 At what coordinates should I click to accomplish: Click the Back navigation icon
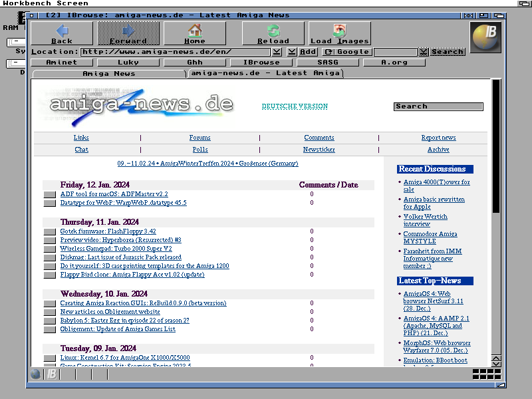62,33
